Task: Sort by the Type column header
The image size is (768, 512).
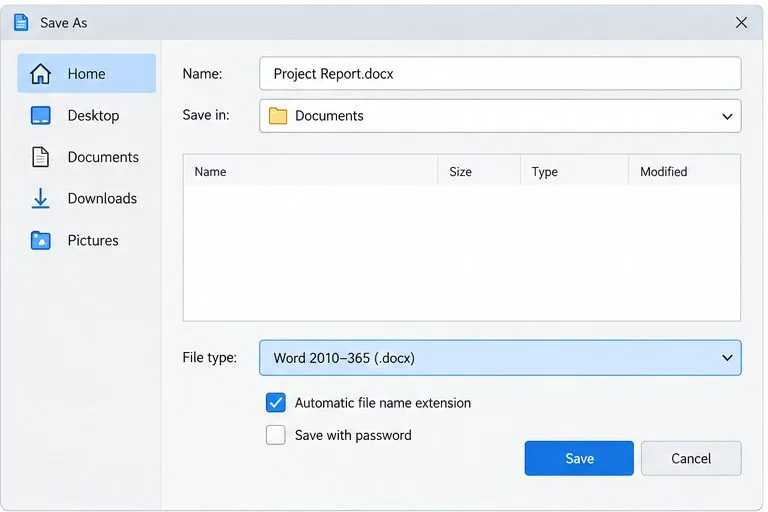Action: (574, 171)
